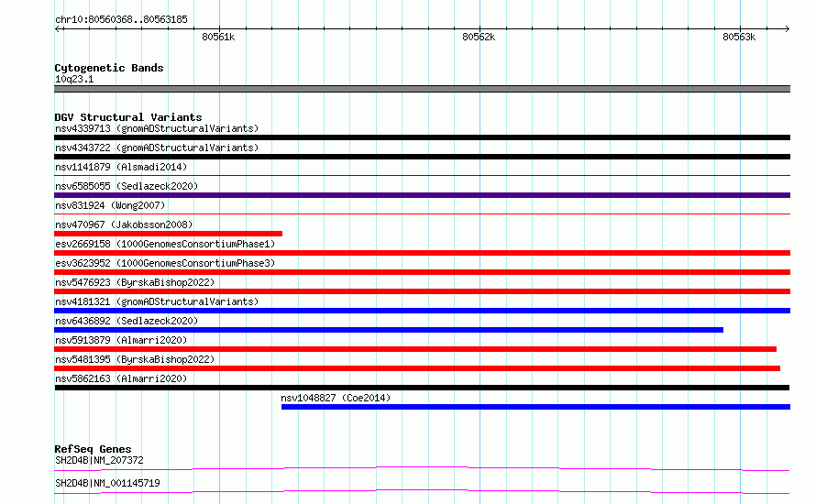This screenshot has height=504, width=816.
Task: Click the nsv5481395 (ByrskaBishop2022) label
Action: coord(135,359)
